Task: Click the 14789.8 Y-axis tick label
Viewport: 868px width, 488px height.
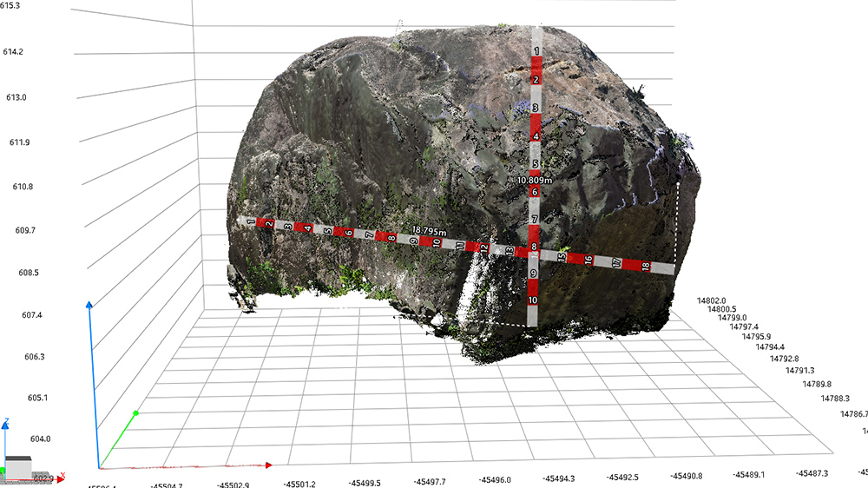Action: [x=817, y=384]
